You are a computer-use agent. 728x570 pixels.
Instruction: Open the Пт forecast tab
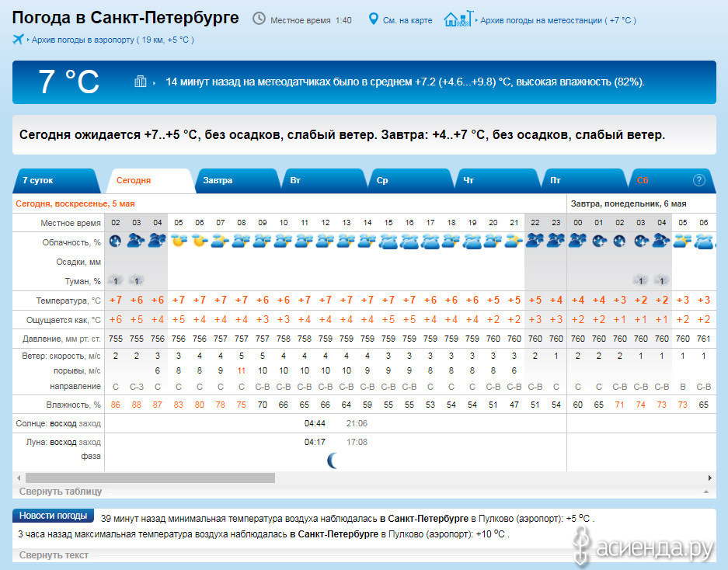tap(583, 181)
